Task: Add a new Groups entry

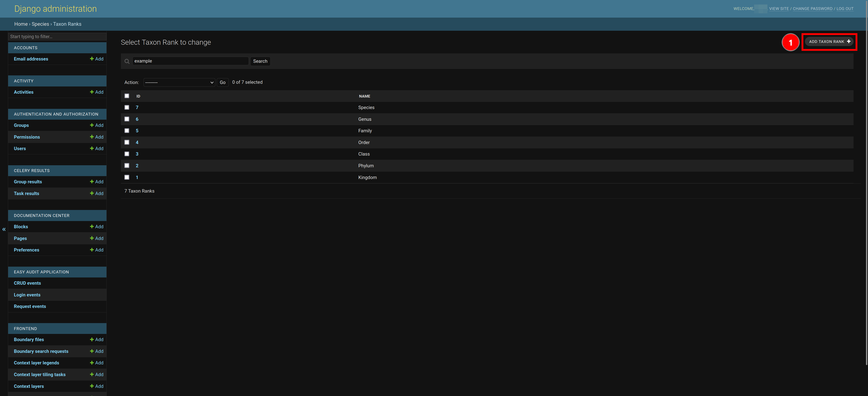Action: pos(97,126)
